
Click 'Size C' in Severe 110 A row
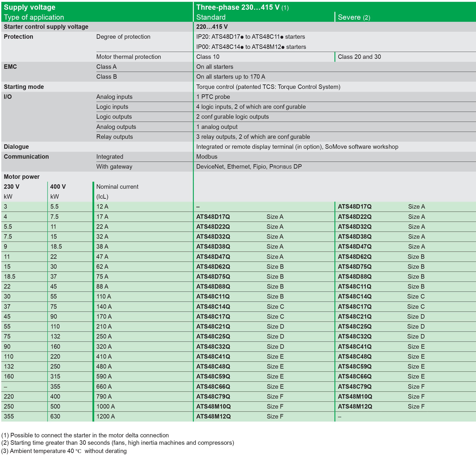pos(416,297)
